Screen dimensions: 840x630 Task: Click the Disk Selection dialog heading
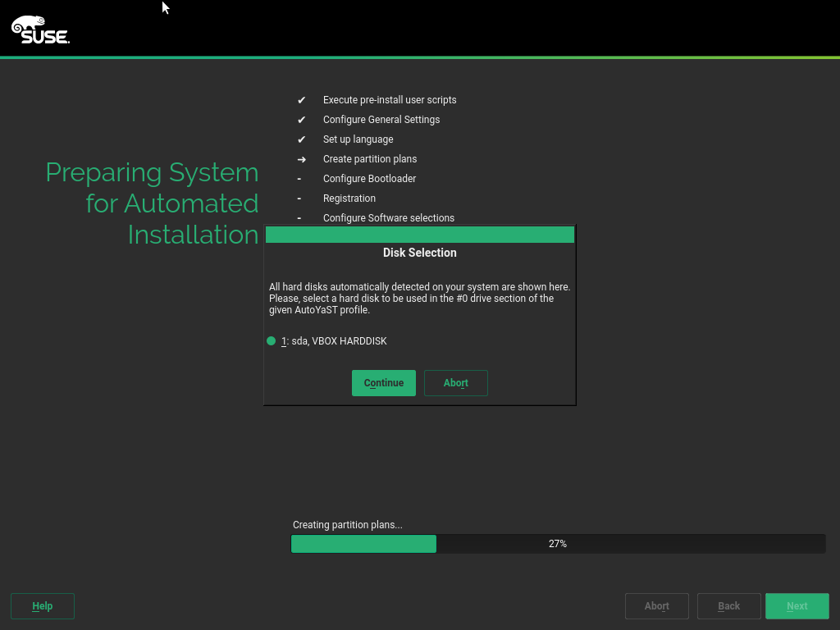point(419,253)
